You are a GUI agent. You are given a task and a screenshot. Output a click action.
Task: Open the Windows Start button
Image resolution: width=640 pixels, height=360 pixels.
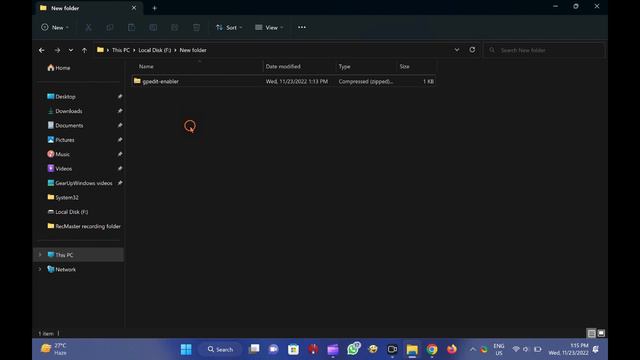tap(186, 349)
